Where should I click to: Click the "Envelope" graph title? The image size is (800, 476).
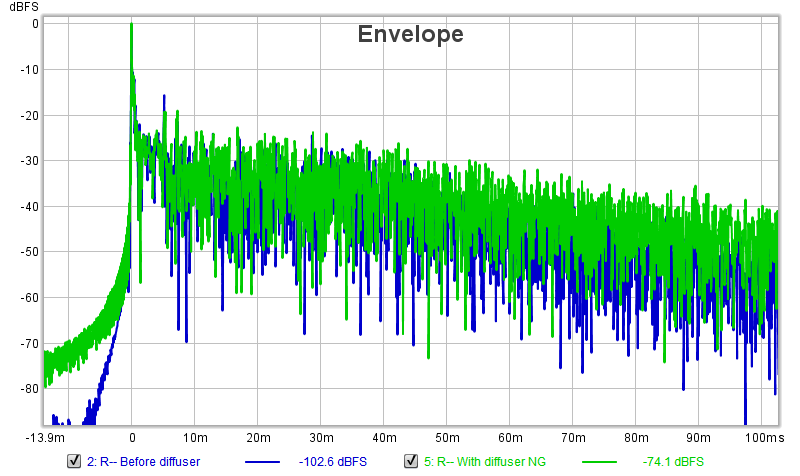click(x=410, y=34)
